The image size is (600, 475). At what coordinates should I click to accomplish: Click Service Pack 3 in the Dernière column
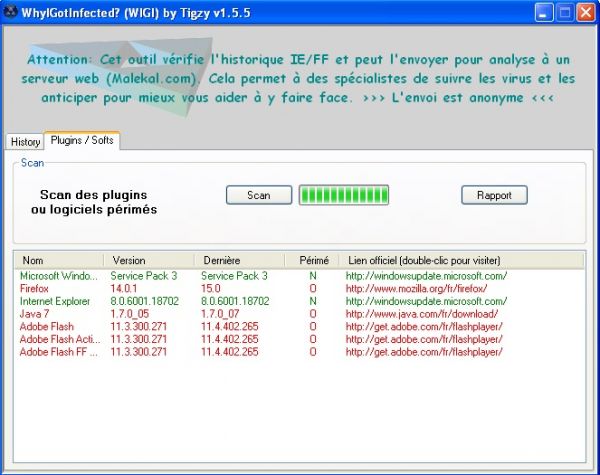pyautogui.click(x=234, y=276)
